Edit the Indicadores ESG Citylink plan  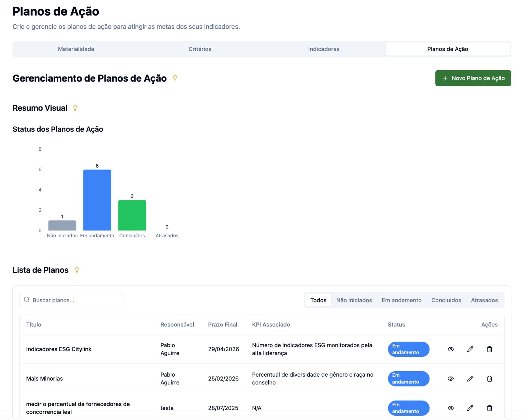pos(470,349)
